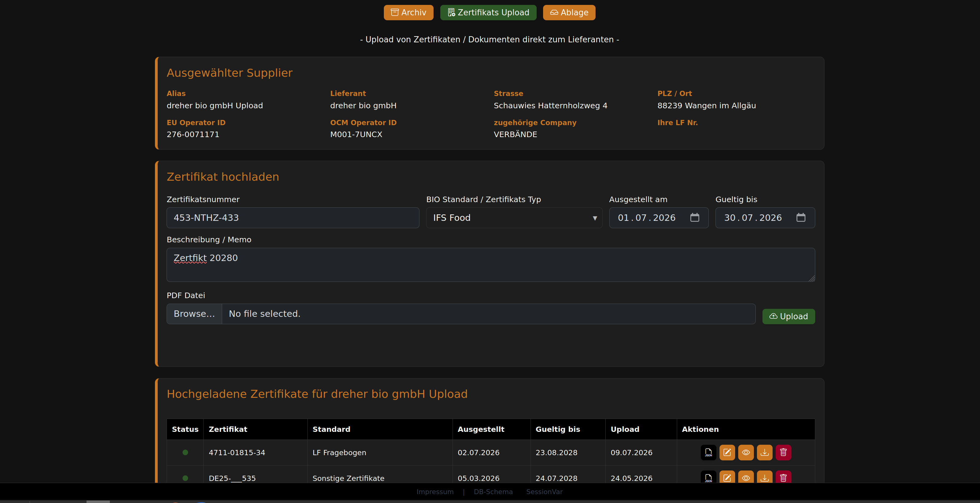Grab the memo textarea resize handle
980x503 pixels.
[812, 278]
